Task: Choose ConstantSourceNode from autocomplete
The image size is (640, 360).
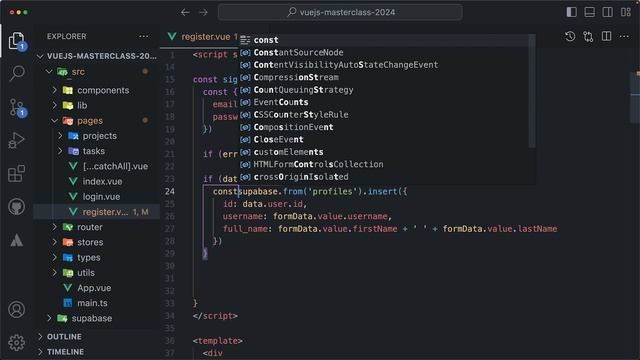Action: [384, 53]
